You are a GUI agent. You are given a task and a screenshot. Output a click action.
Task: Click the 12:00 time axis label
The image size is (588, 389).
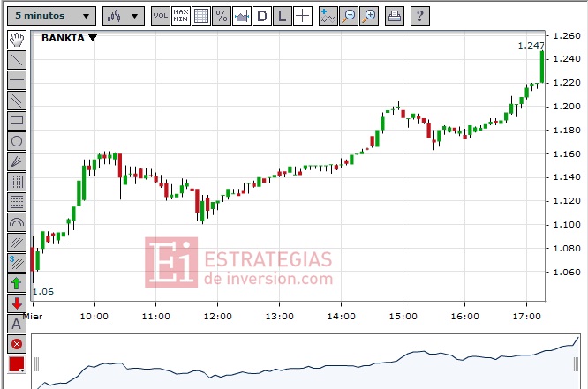tap(217, 317)
